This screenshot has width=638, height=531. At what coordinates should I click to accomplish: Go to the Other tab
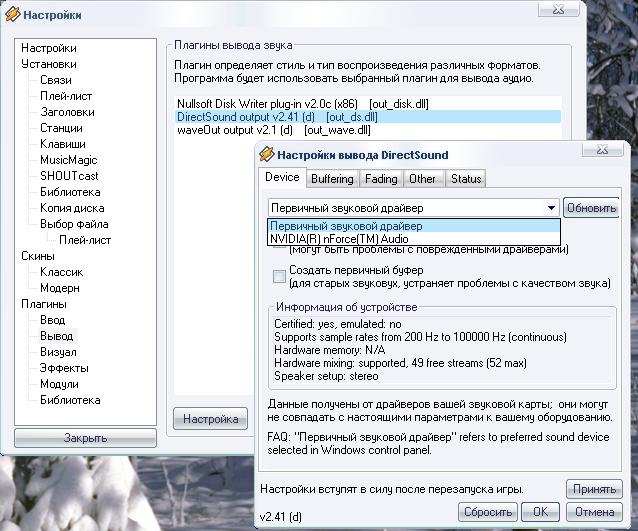coord(422,179)
